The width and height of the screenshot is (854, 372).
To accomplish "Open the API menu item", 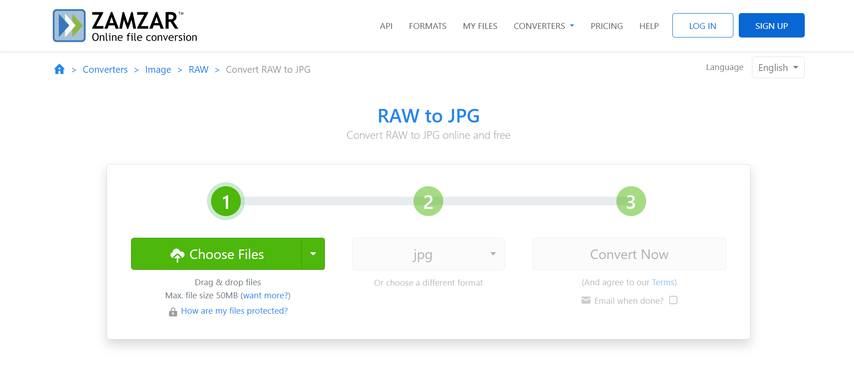I will pos(386,26).
